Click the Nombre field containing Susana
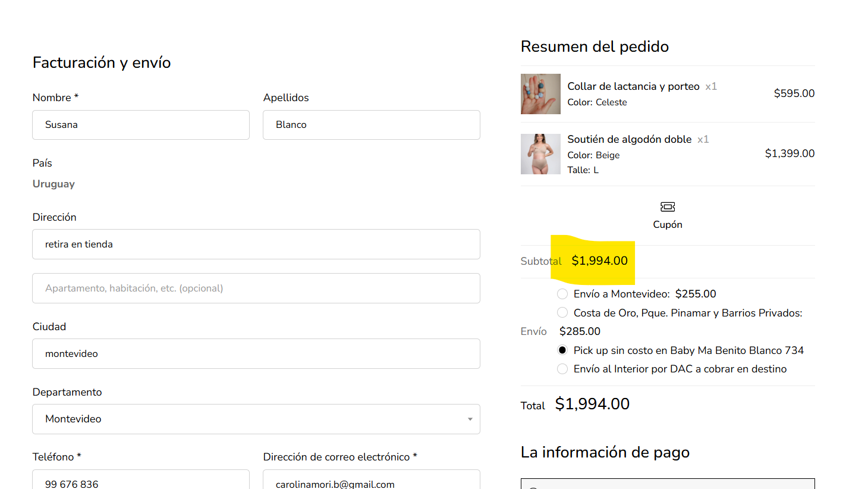 pos(141,125)
